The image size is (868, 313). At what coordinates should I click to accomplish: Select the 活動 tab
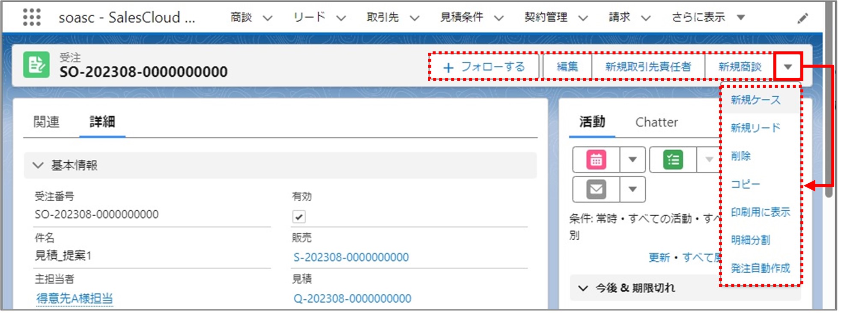pos(592,122)
